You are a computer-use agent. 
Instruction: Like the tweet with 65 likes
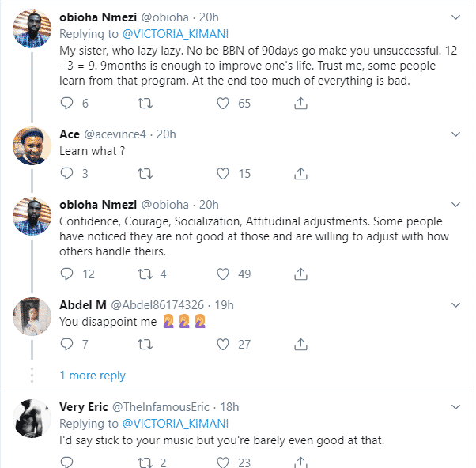click(x=224, y=103)
